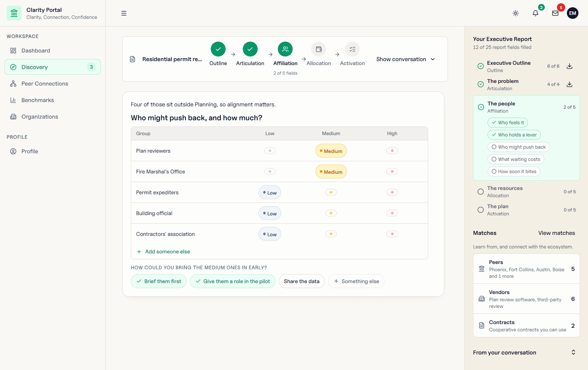This screenshot has height=370, width=588.
Task: Click the Clarity Portal logo icon
Action: pos(14,13)
